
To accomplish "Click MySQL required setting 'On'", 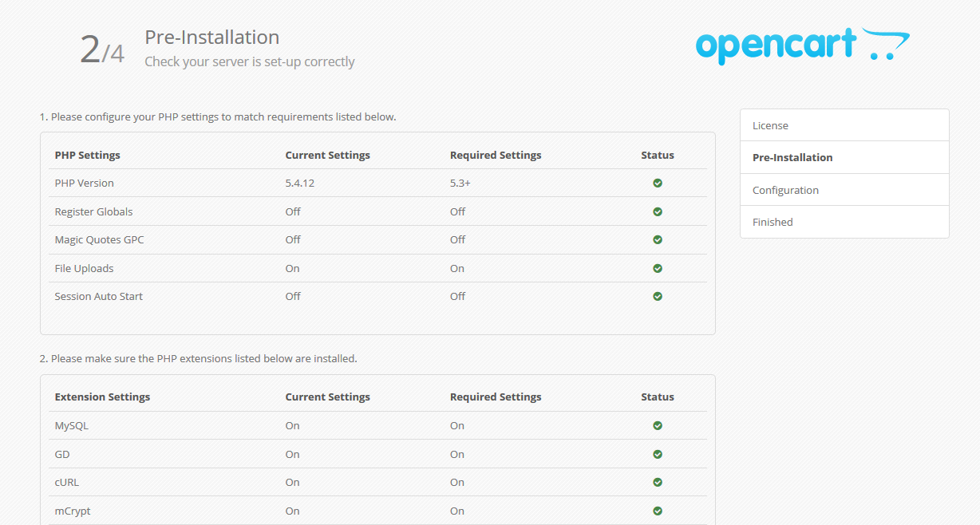I will click(x=457, y=425).
